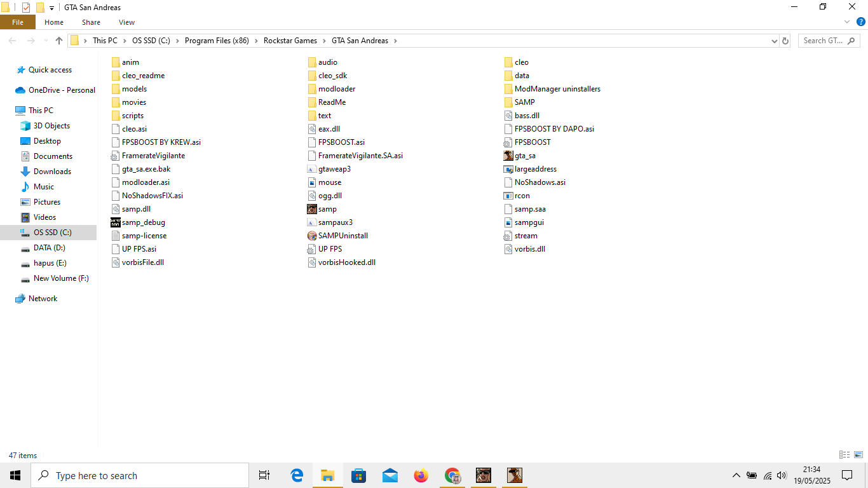Click the largeaddress executable icon

coord(508,169)
